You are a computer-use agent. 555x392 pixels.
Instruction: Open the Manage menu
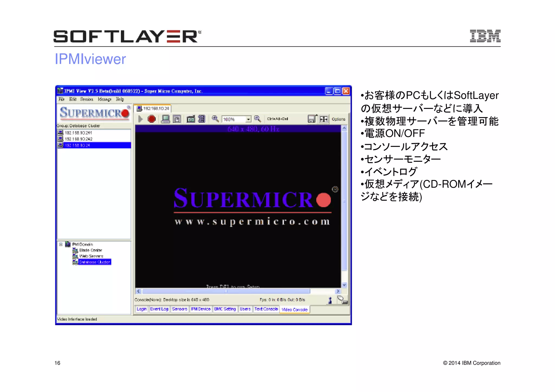click(105, 99)
